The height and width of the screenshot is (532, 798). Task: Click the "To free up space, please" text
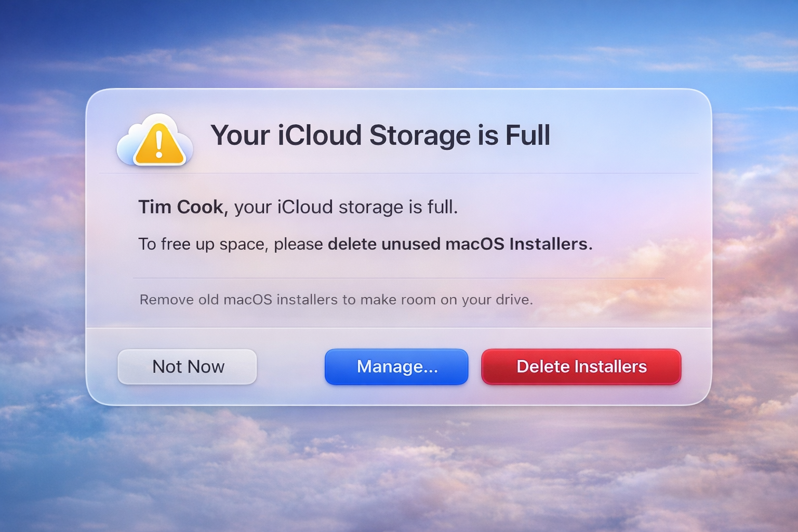coord(230,244)
